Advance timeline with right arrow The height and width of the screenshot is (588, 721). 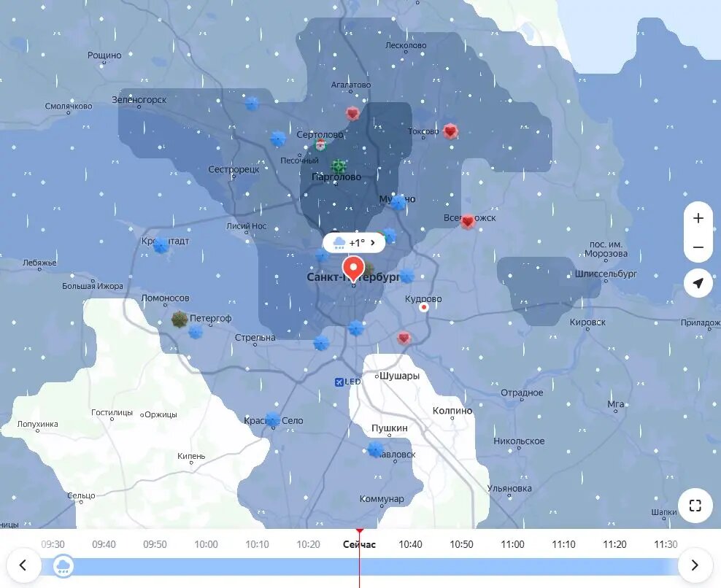click(x=695, y=565)
